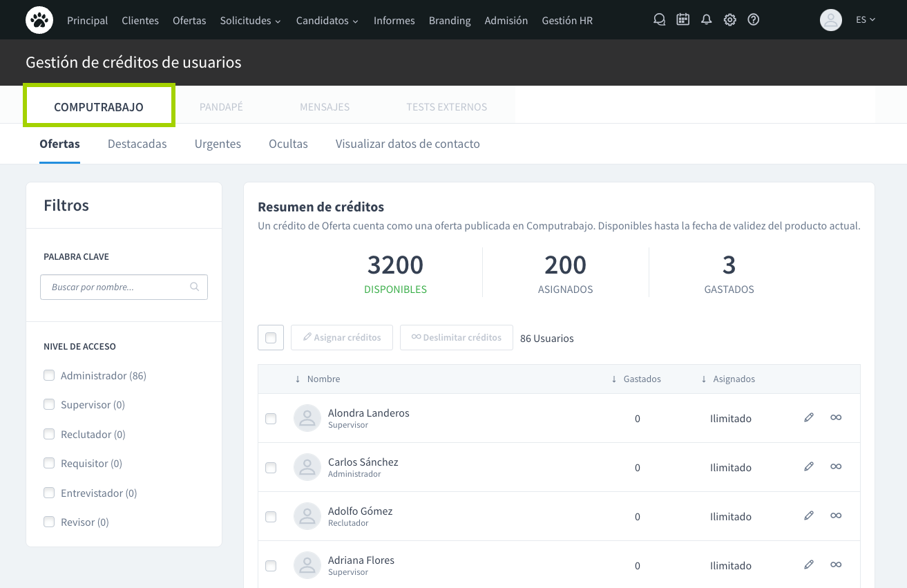907x588 pixels.
Task: Click the Deslimitar créditos button
Action: pos(456,337)
